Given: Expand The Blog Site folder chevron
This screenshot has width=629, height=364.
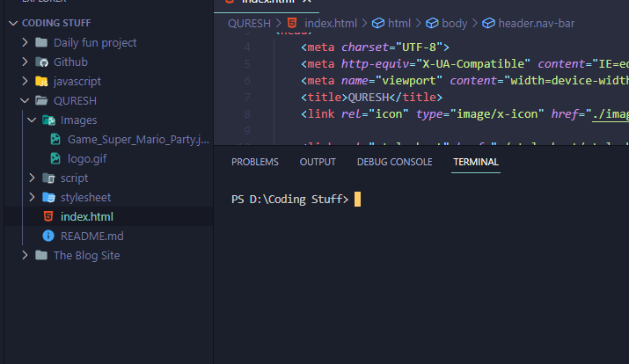Looking at the screenshot, I should click(25, 255).
